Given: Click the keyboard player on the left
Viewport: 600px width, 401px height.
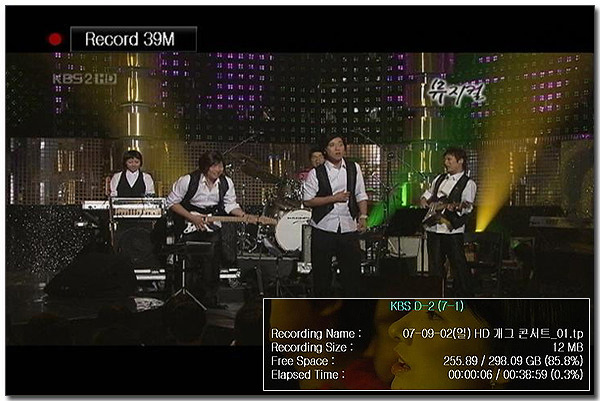Looking at the screenshot, I should click(x=132, y=174).
